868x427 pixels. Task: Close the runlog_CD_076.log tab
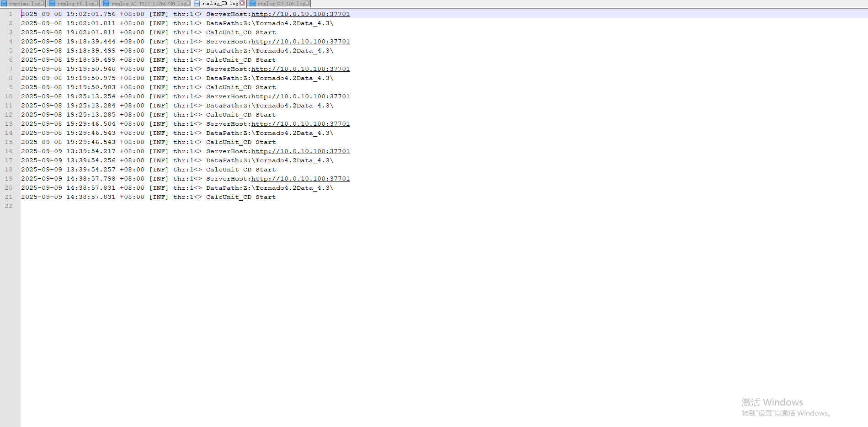coord(307,3)
